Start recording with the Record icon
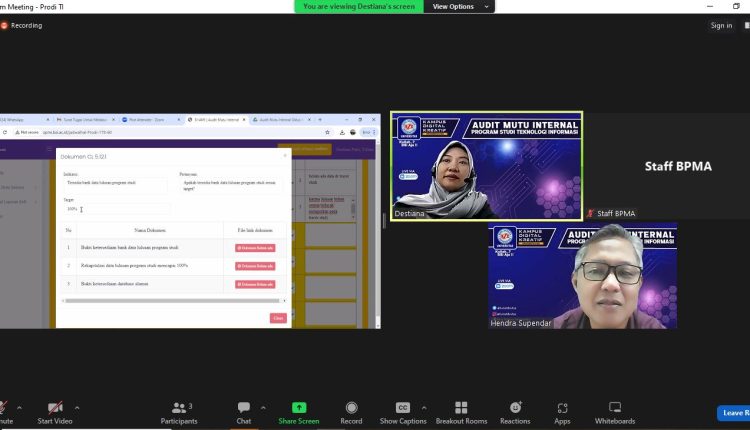 coord(351,408)
